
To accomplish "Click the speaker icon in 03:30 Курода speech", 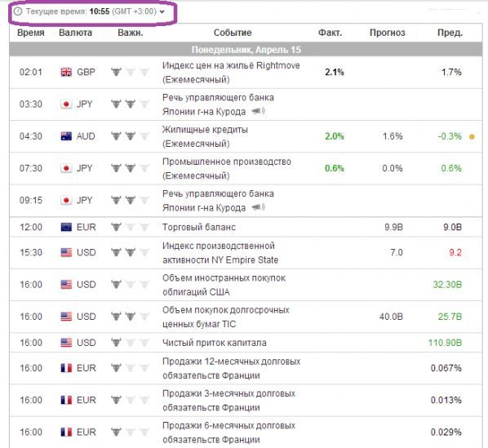I will point(258,111).
